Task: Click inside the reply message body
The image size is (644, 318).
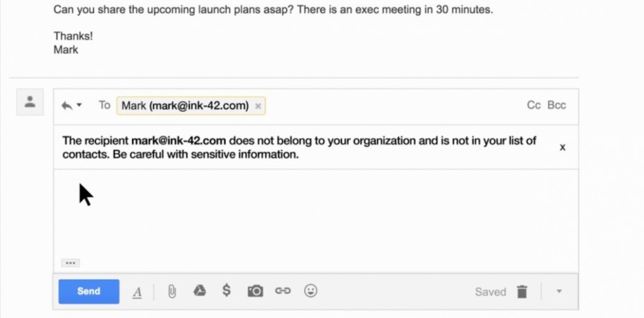Action: pos(316,213)
